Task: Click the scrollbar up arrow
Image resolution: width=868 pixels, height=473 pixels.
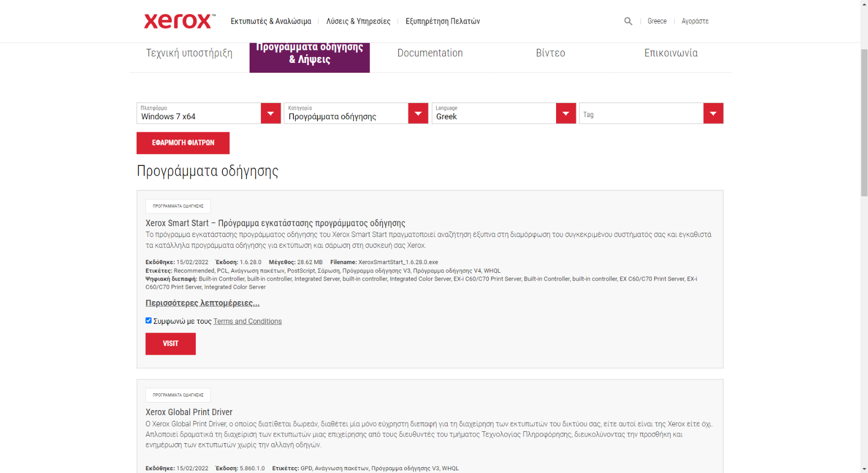Action: pos(864,4)
